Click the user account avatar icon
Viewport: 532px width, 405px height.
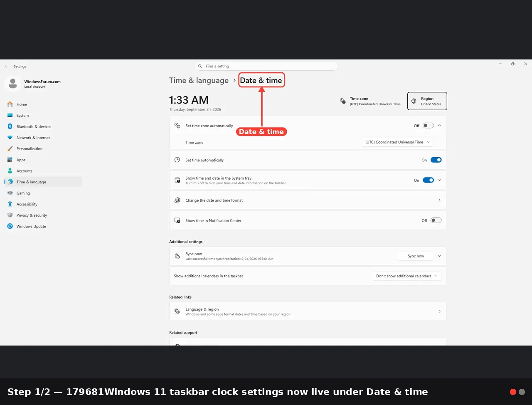(12, 84)
